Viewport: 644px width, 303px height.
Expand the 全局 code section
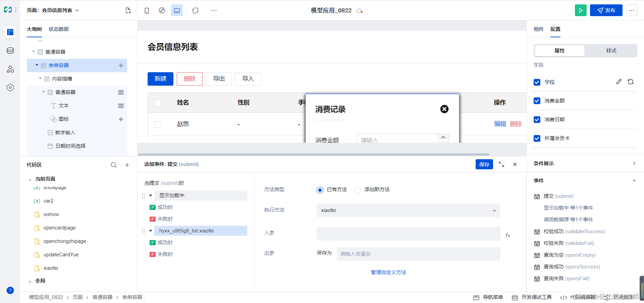[x=30, y=282]
